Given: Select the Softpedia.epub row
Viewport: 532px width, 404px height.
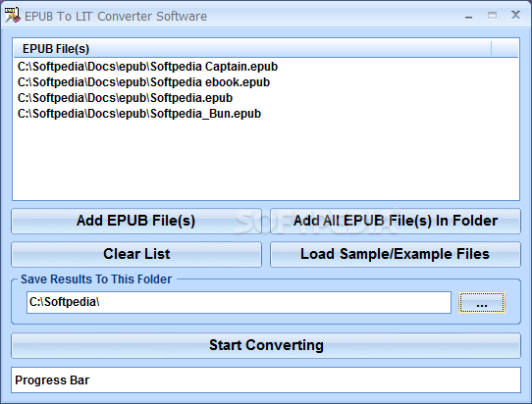Looking at the screenshot, I should click(x=125, y=98).
